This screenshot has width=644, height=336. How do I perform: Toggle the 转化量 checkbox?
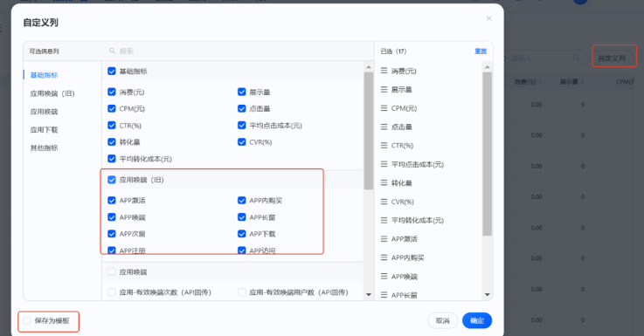(x=112, y=142)
